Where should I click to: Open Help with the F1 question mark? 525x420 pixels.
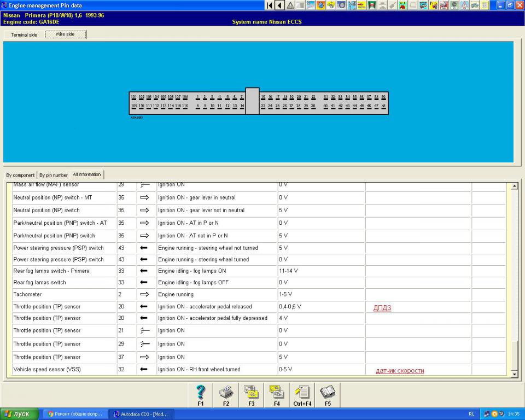coord(200,395)
